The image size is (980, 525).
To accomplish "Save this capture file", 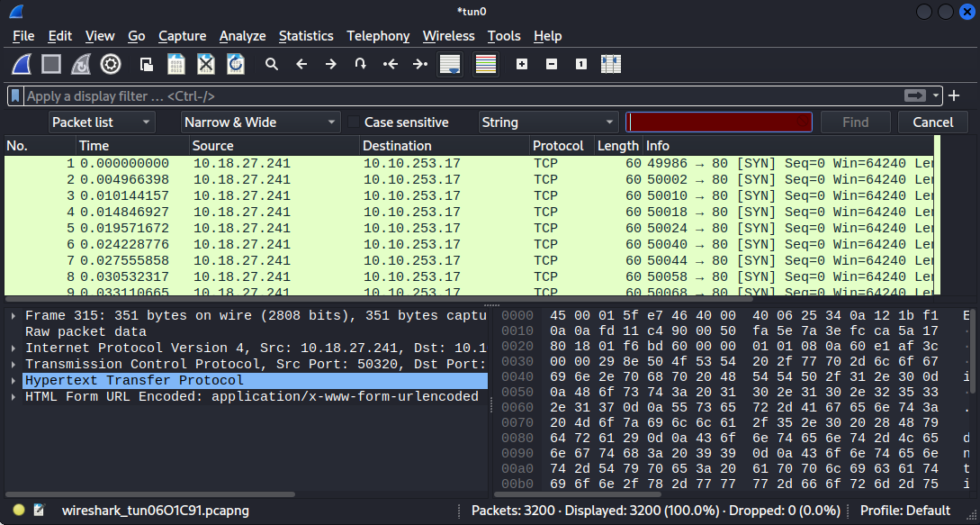I will pyautogui.click(x=176, y=64).
